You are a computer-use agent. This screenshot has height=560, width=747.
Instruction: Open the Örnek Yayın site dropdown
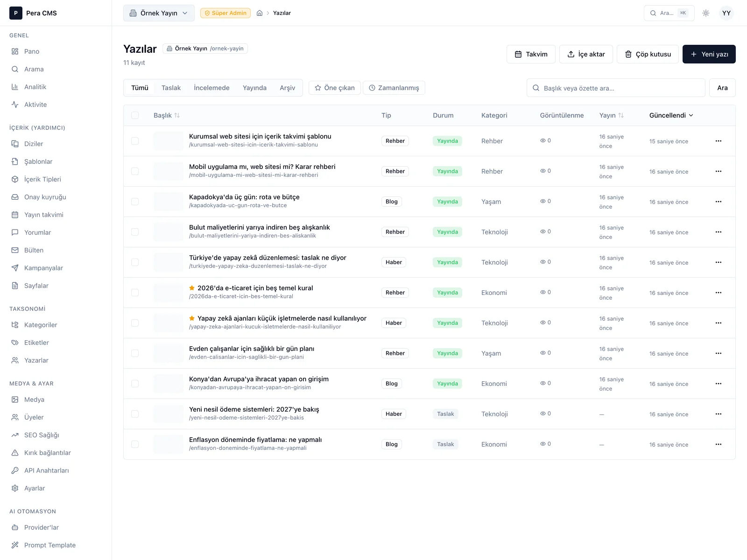coord(159,13)
